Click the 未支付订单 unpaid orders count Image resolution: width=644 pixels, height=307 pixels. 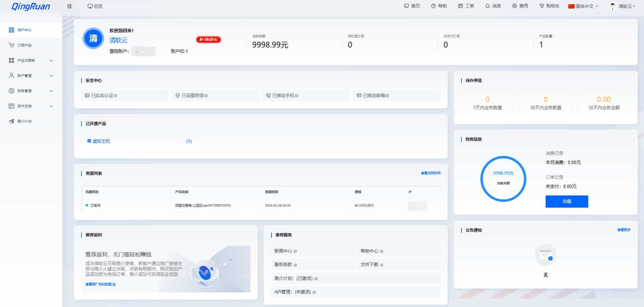click(x=445, y=45)
